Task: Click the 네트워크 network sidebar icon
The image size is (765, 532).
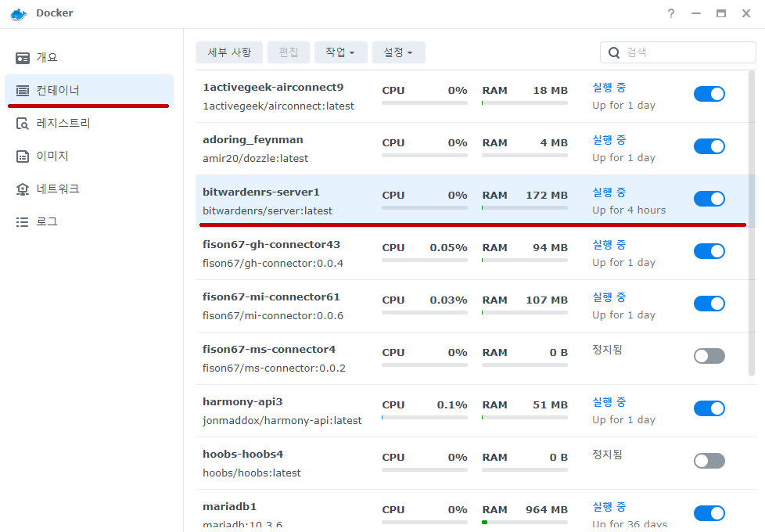Action: coord(23,189)
